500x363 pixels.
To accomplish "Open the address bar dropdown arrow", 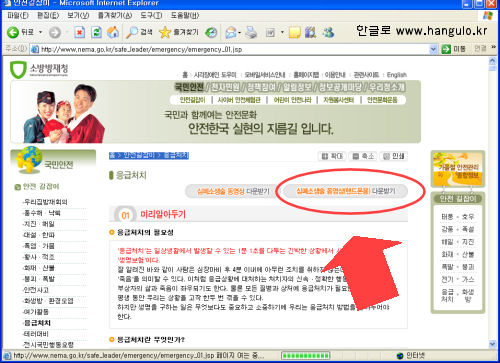I will click(x=433, y=49).
